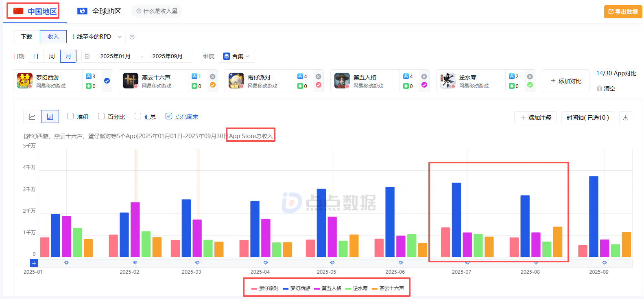Click timeline marker under 2025-09
Screen dimensions: 644x299
(605, 263)
